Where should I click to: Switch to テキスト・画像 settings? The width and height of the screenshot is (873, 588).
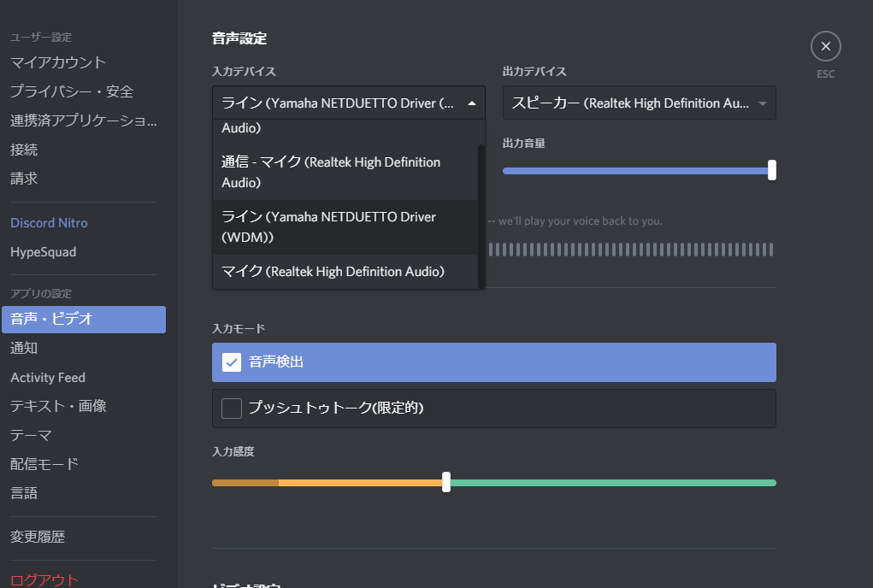[x=58, y=406]
